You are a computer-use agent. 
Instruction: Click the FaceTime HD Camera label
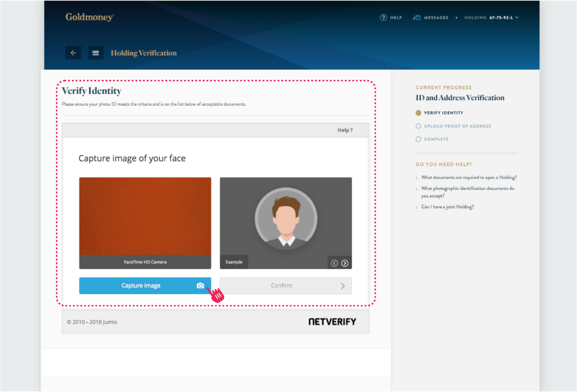[145, 262]
